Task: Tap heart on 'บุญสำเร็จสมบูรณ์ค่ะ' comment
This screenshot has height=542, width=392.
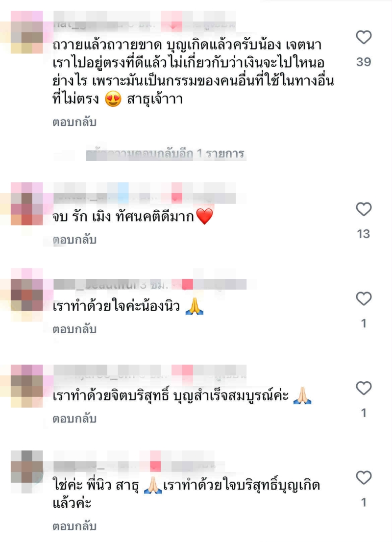Action: tap(364, 388)
